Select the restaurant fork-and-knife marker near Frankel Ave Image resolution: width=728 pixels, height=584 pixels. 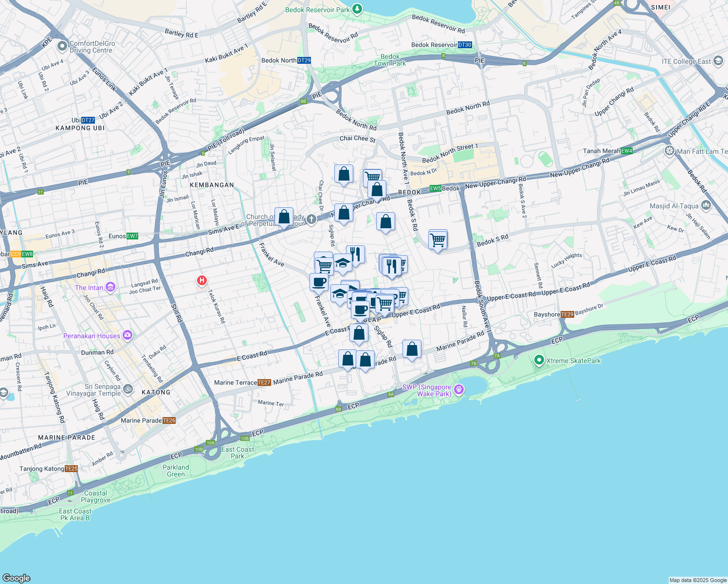click(x=355, y=254)
